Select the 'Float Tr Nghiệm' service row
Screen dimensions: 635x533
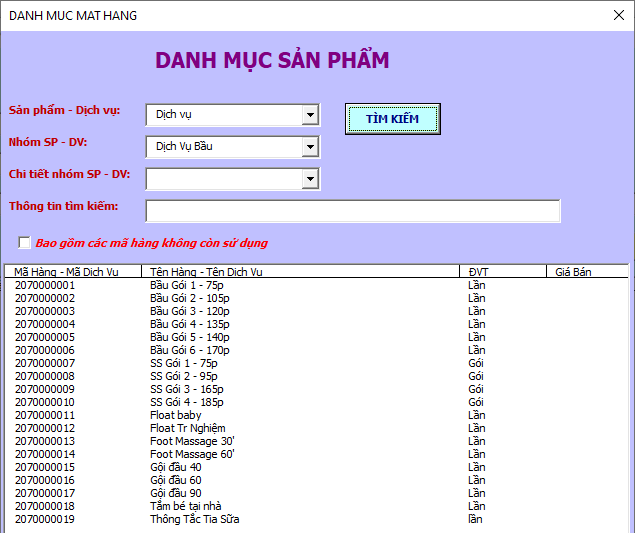click(316, 428)
